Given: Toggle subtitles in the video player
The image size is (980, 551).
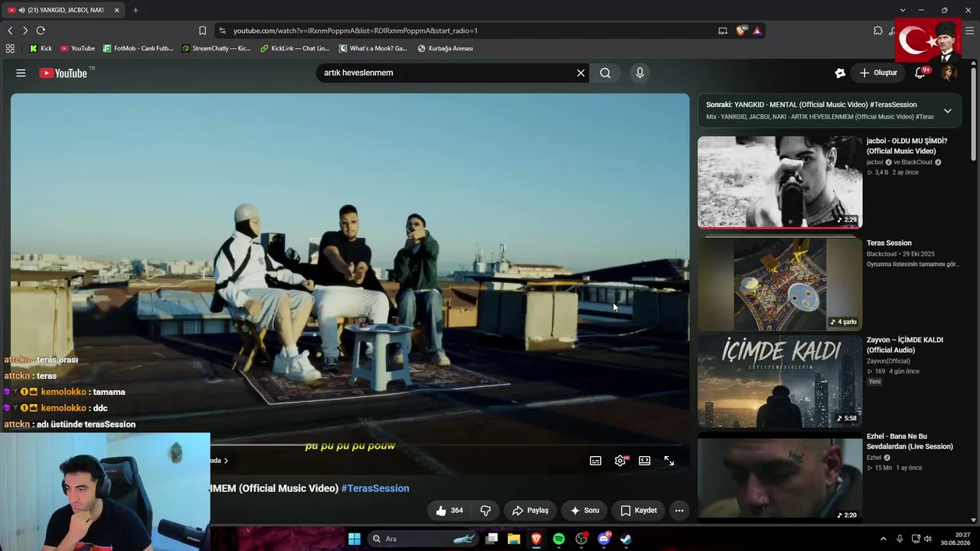Looking at the screenshot, I should tap(596, 461).
